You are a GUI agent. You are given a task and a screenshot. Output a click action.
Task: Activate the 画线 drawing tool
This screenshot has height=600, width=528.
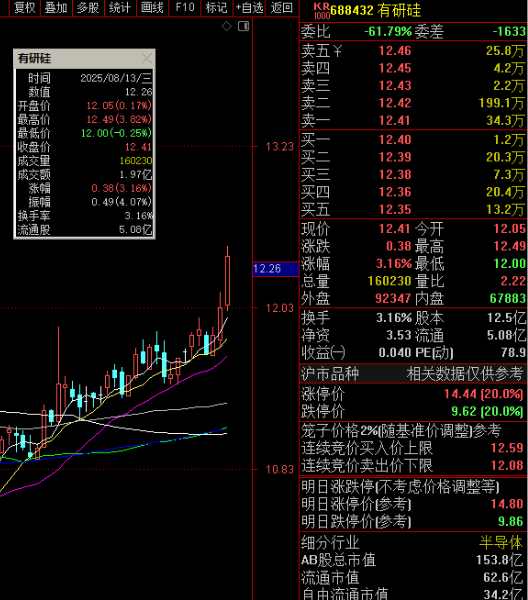point(152,8)
